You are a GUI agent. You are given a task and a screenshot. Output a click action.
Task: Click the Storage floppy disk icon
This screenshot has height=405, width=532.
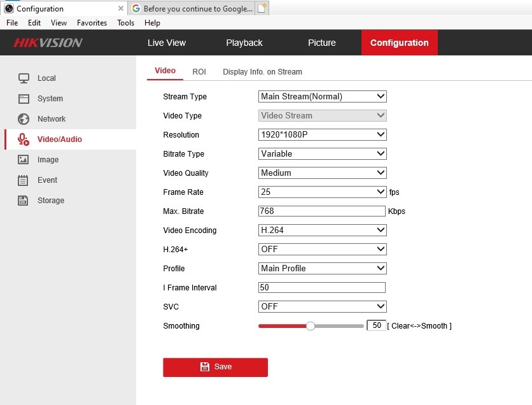pyautogui.click(x=24, y=201)
